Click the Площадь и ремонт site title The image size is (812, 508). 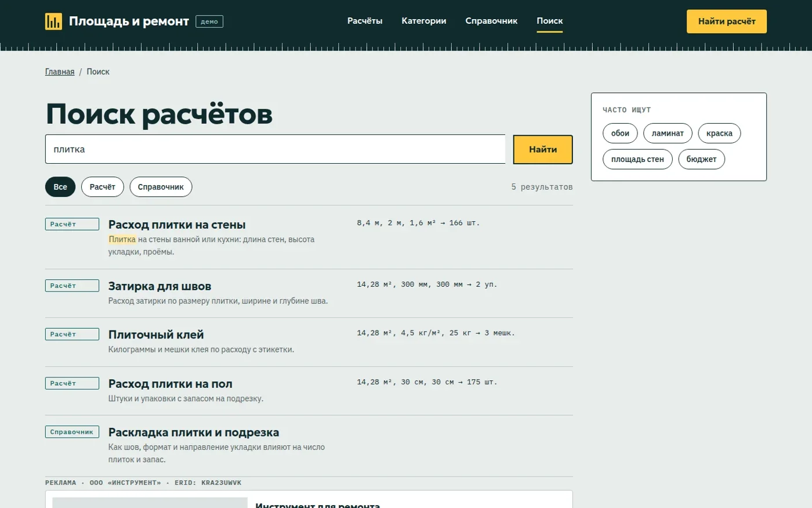coord(129,21)
